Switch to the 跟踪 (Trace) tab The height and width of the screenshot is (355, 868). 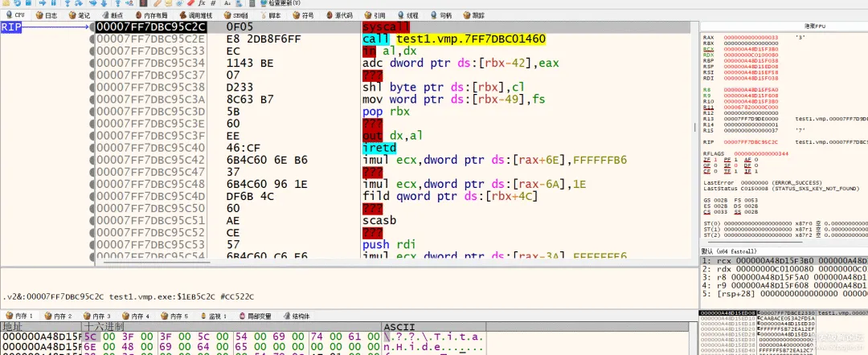point(474,15)
